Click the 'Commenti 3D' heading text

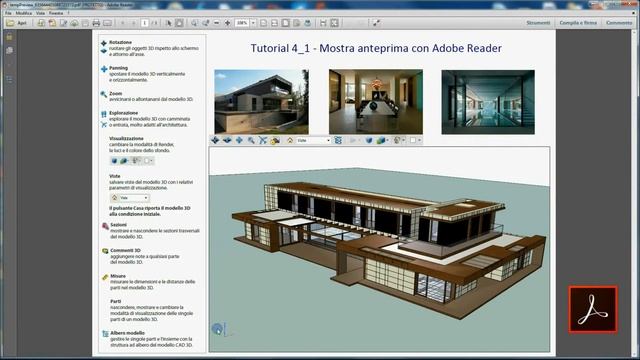click(x=125, y=250)
